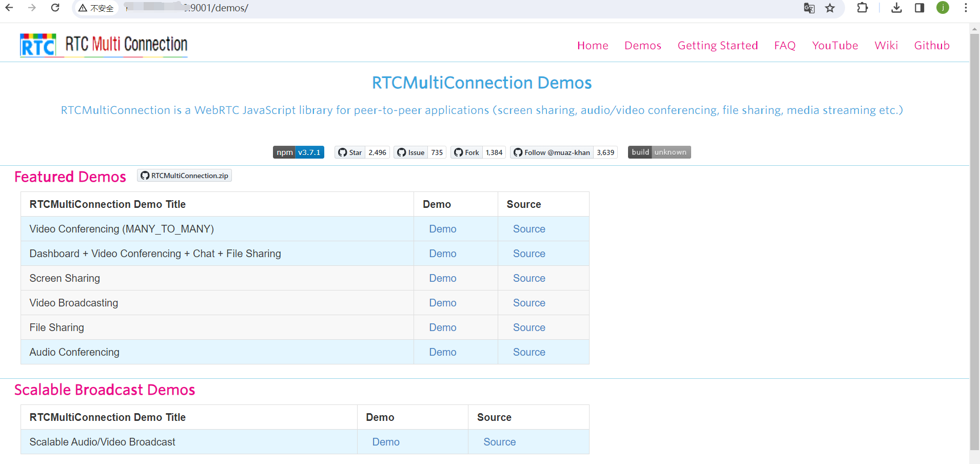Screen dimensions: 980x464
Task: Click the 'File Sharing' row title
Action: click(57, 327)
